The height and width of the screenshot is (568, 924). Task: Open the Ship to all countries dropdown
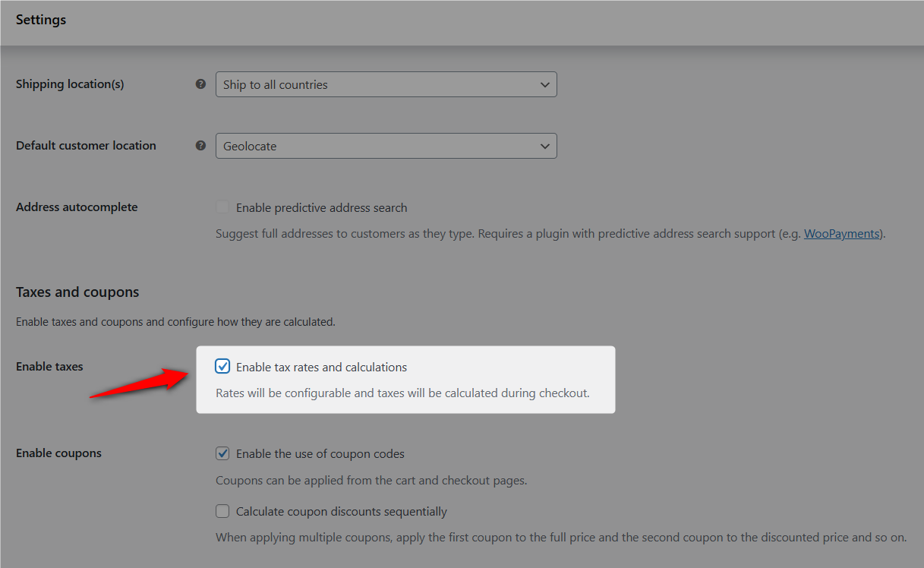tap(386, 84)
